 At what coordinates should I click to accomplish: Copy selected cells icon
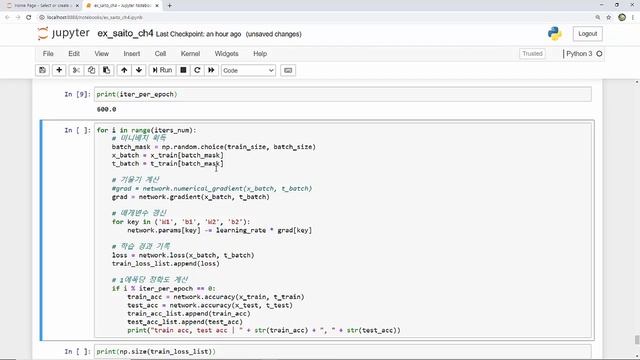pyautogui.click(x=91, y=70)
